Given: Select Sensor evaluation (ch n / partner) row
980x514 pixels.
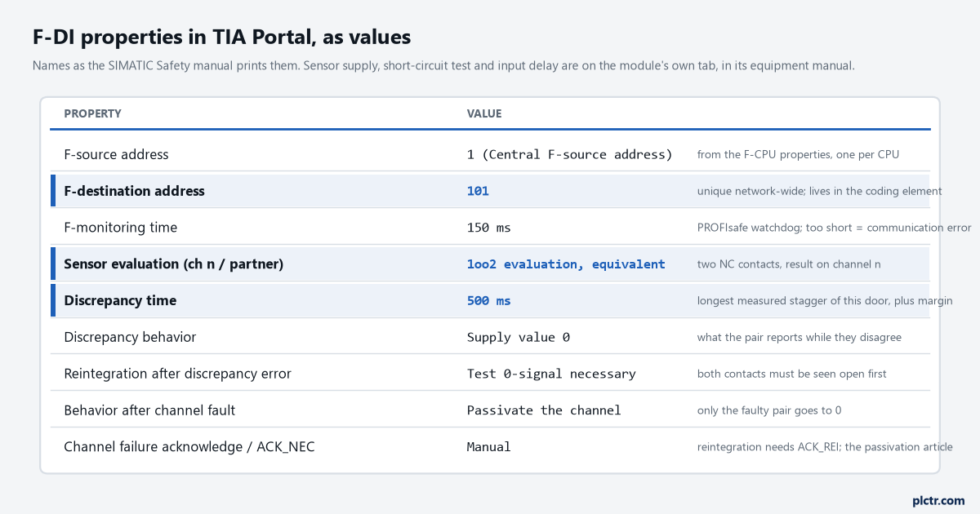Looking at the screenshot, I should coord(490,264).
